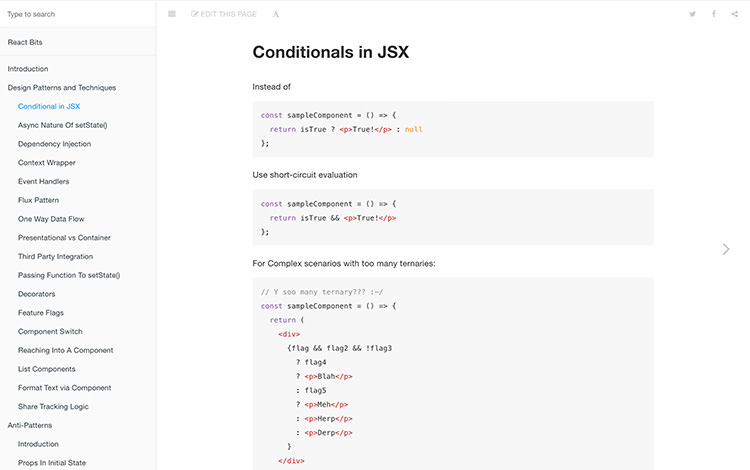The width and height of the screenshot is (750, 470).
Task: Share this page on Facebook
Action: [x=714, y=14]
